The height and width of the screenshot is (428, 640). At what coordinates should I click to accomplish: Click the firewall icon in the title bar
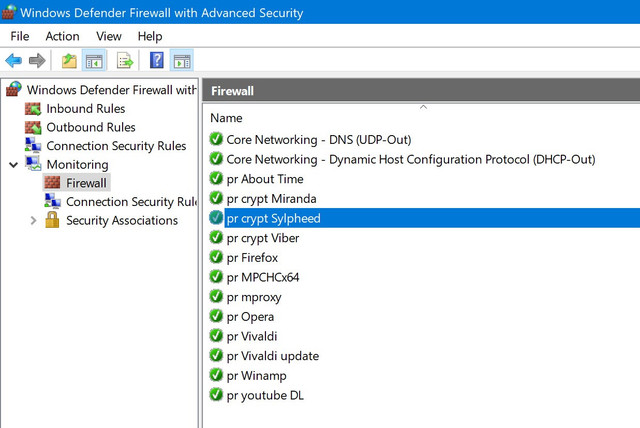9,12
